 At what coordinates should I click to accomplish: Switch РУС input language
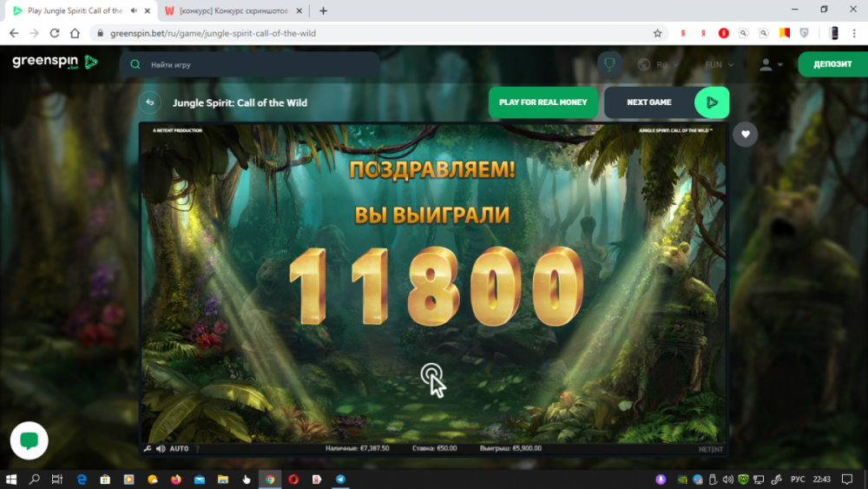pyautogui.click(x=798, y=479)
